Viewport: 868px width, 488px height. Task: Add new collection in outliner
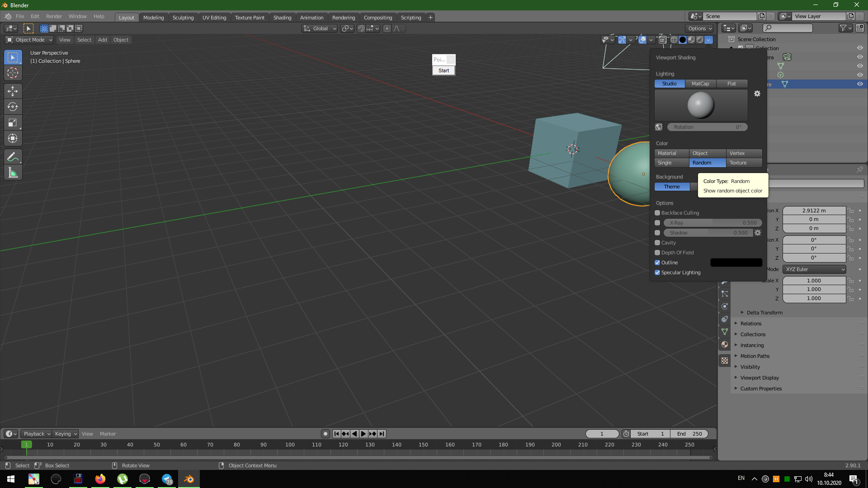pos(860,28)
